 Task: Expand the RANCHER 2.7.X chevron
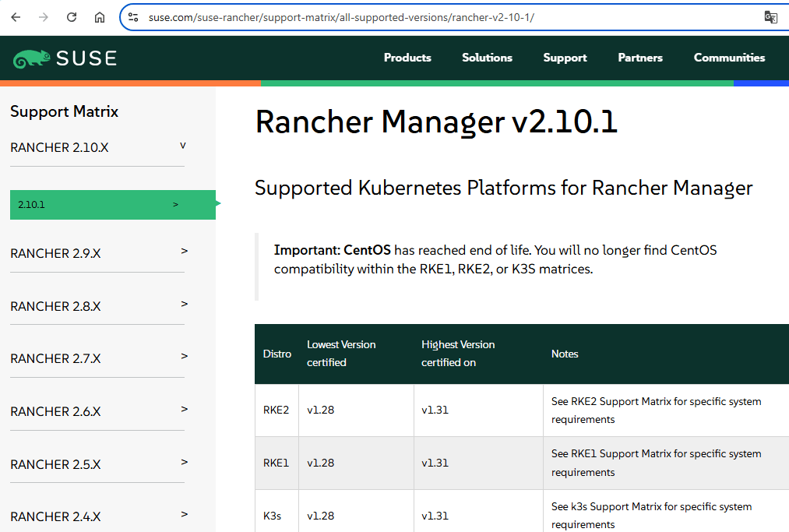click(184, 356)
